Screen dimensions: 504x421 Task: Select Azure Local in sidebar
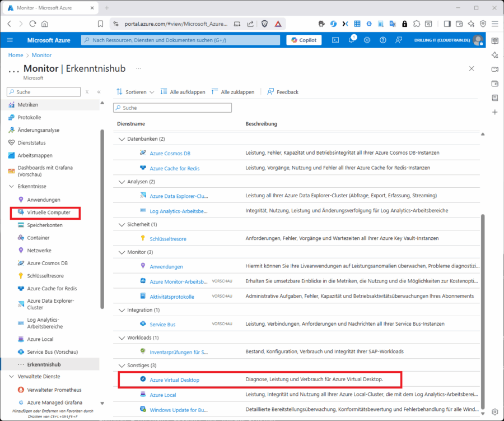tap(40, 339)
